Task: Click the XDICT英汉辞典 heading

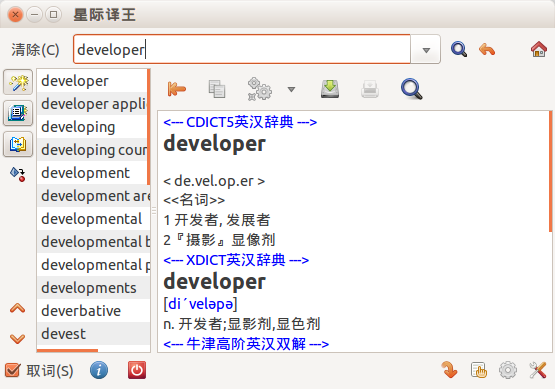Action: click(x=236, y=260)
